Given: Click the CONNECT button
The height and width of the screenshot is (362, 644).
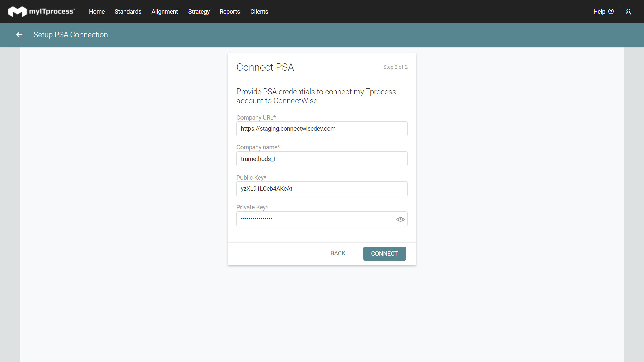Looking at the screenshot, I should point(384,254).
